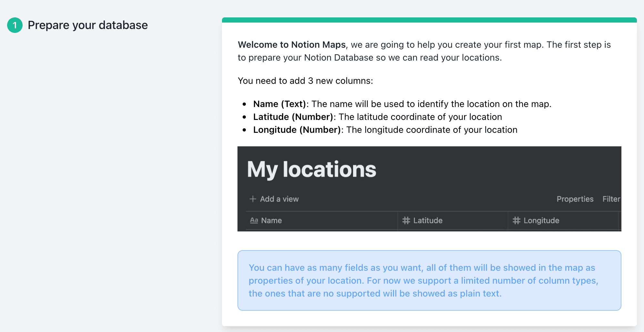Click the 'You need to add 3 new columns' line
The width and height of the screenshot is (644, 332).
[305, 81]
